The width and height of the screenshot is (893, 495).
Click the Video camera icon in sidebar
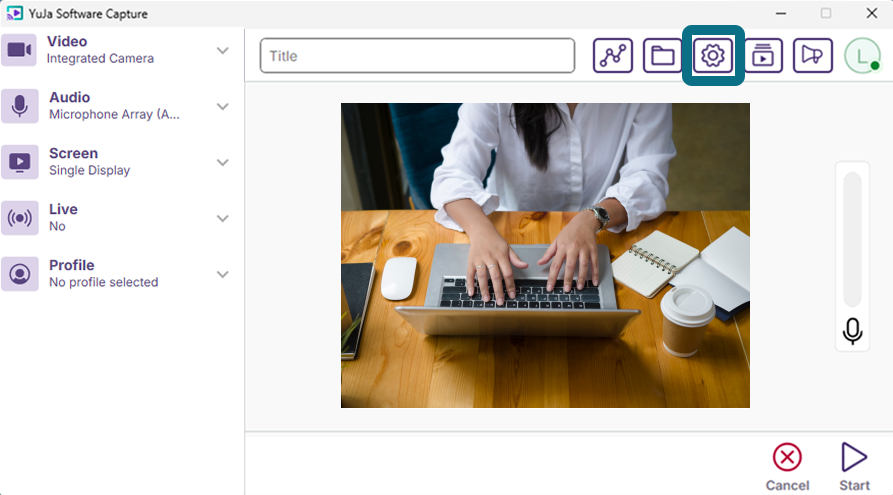(19, 50)
